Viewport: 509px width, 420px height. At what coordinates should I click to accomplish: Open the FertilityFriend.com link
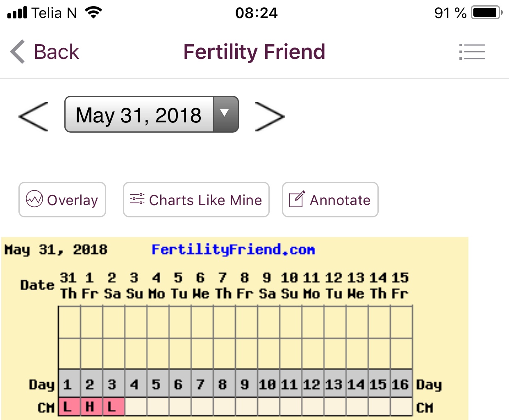(x=233, y=249)
